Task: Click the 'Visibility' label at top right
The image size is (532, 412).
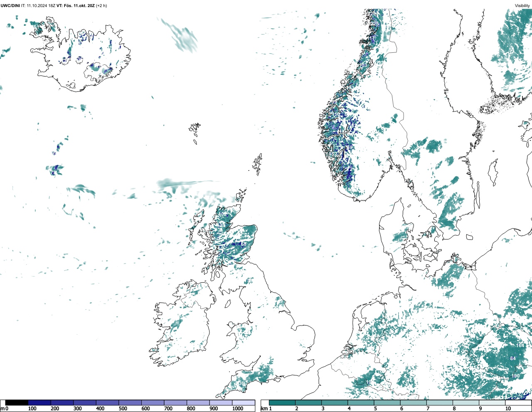Action: [x=522, y=5]
